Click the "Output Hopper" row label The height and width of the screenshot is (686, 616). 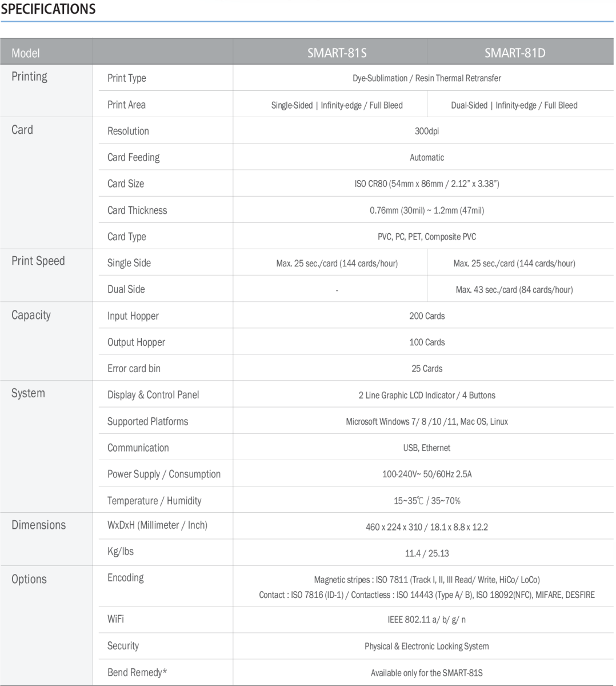(x=136, y=342)
